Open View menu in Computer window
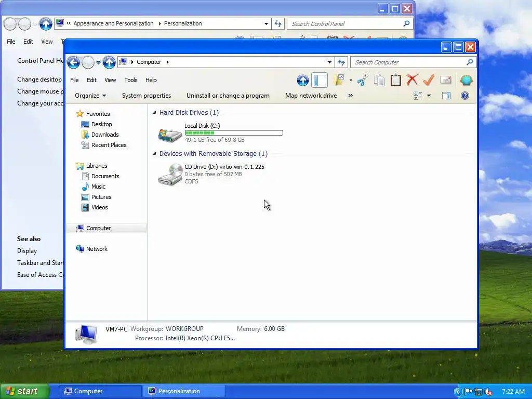This screenshot has width=532, height=399. tap(110, 80)
